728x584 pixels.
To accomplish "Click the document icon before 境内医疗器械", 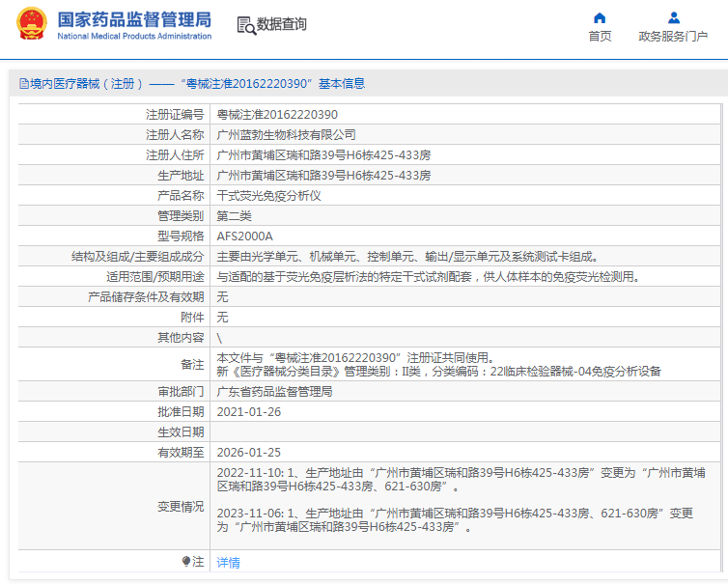I will tap(24, 84).
